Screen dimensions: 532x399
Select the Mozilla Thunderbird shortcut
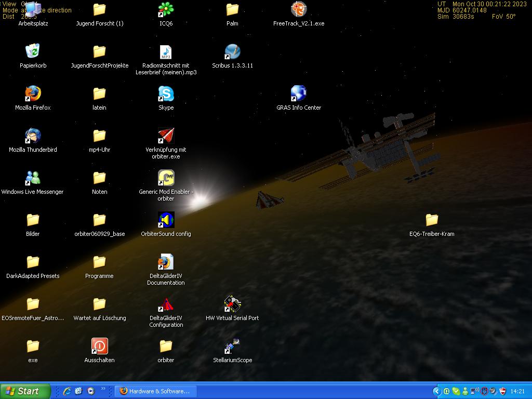33,136
